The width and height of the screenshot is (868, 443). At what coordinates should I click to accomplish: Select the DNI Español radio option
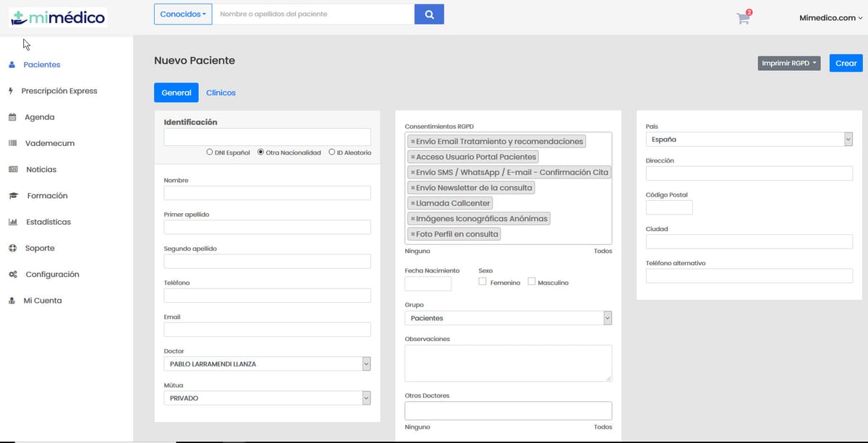point(210,152)
